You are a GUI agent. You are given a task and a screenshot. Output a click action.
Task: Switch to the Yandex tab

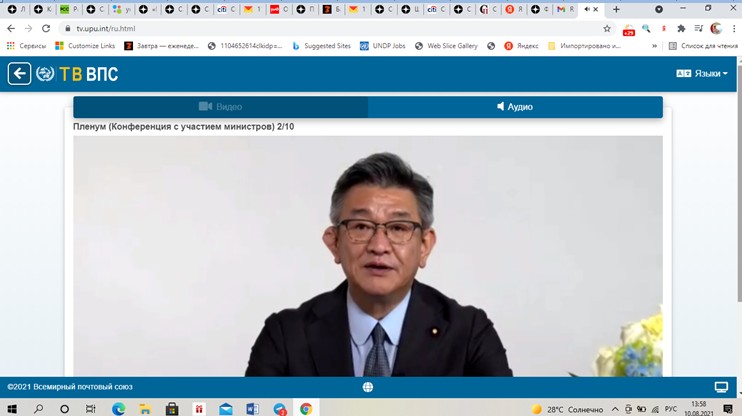(513, 9)
